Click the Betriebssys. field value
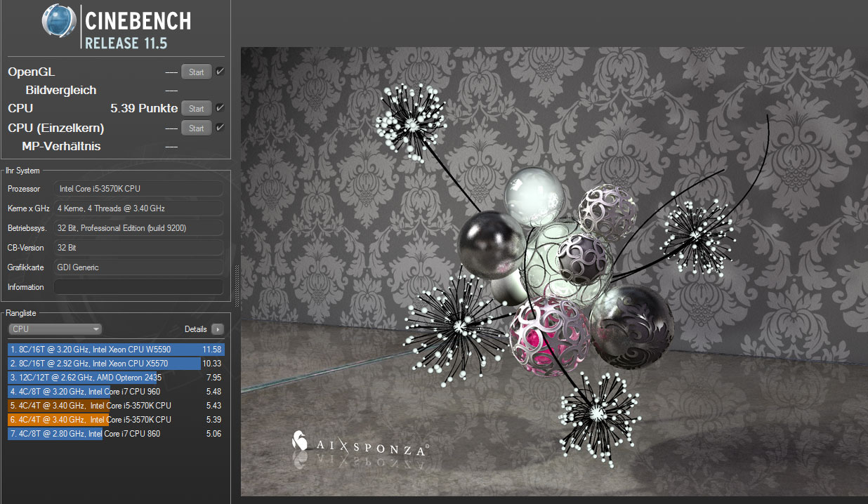Viewport: 868px width, 504px height. (138, 228)
